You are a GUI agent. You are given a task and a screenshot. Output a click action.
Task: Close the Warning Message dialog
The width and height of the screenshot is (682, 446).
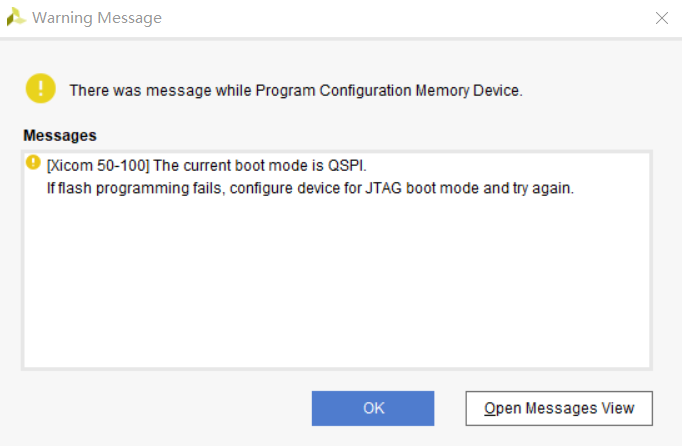pyautogui.click(x=662, y=18)
